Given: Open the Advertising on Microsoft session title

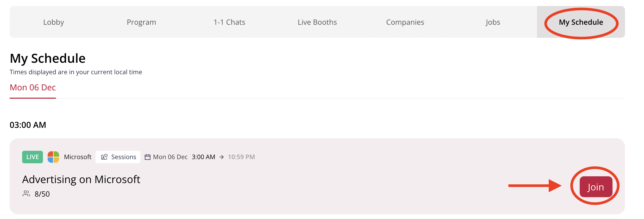Looking at the screenshot, I should 81,179.
